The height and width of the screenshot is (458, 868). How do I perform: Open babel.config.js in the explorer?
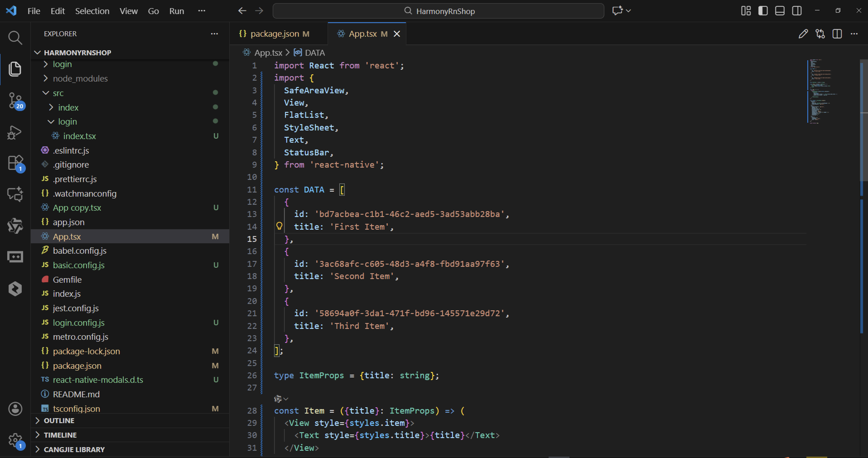pos(80,251)
